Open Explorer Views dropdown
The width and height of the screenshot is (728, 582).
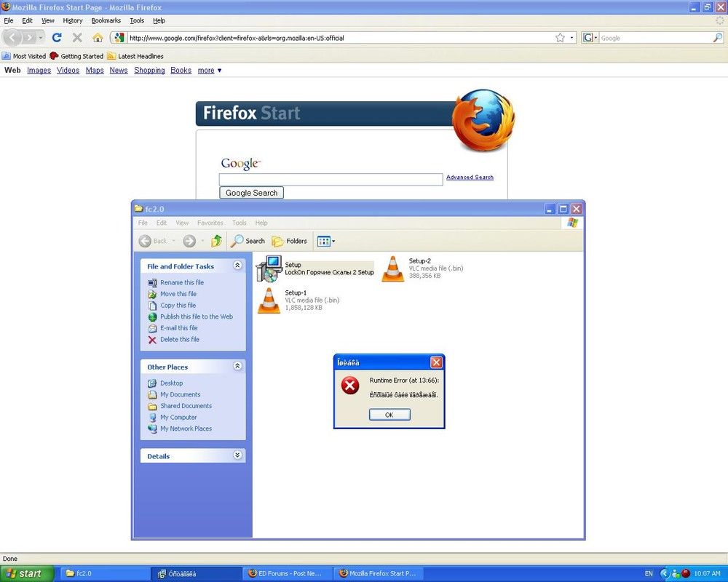[326, 241]
